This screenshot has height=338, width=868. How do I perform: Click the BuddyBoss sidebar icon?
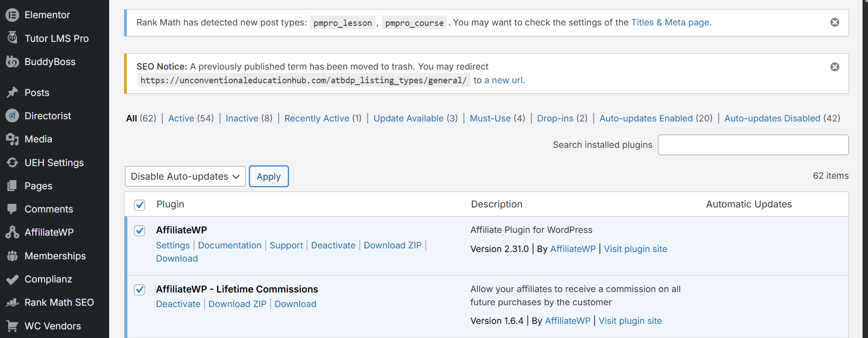tap(12, 61)
